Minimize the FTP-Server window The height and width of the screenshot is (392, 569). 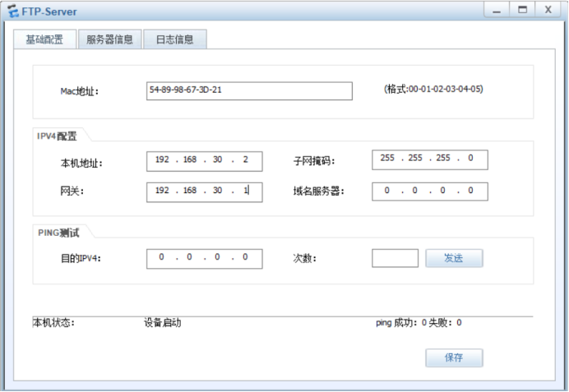point(497,10)
